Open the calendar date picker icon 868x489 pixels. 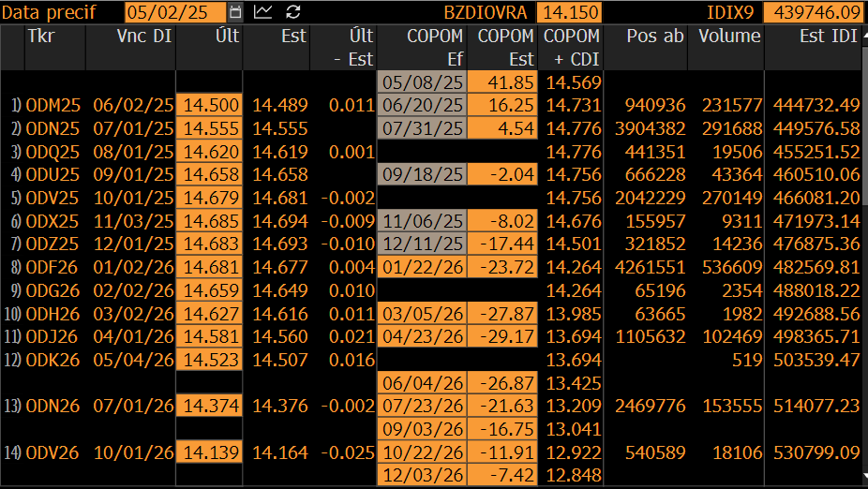[x=235, y=12]
